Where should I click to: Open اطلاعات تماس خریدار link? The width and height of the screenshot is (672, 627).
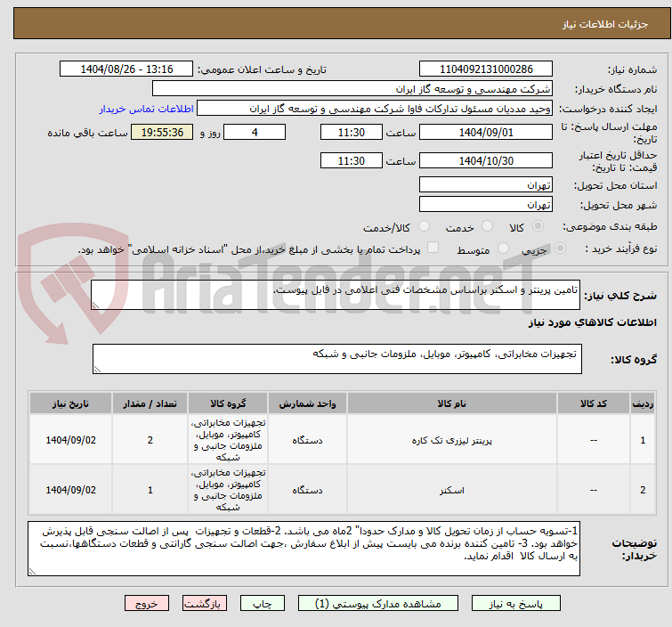(x=147, y=109)
